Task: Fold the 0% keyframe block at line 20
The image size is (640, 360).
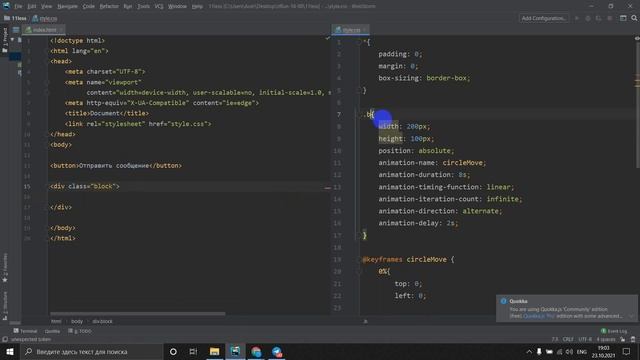Action: (x=359, y=271)
